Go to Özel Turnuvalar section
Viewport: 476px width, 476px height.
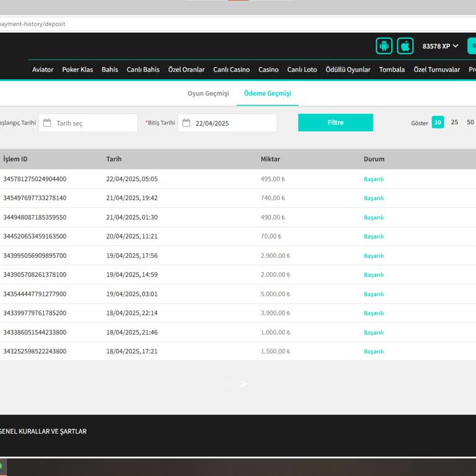tap(436, 69)
